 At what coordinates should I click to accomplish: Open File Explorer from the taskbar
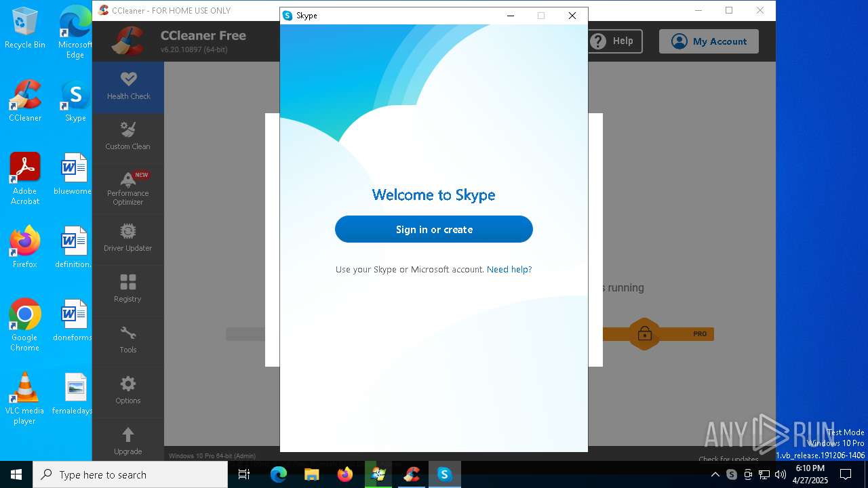pos(311,474)
